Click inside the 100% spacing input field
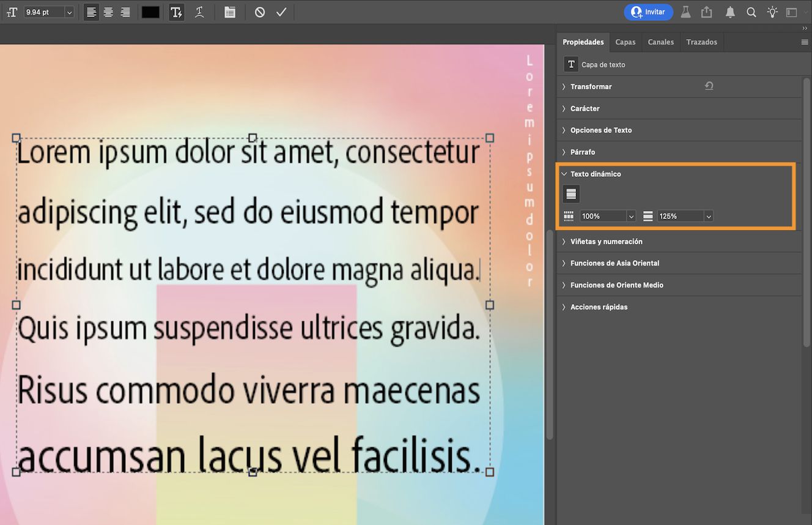Screen dimensions: 812x525 [602, 215]
